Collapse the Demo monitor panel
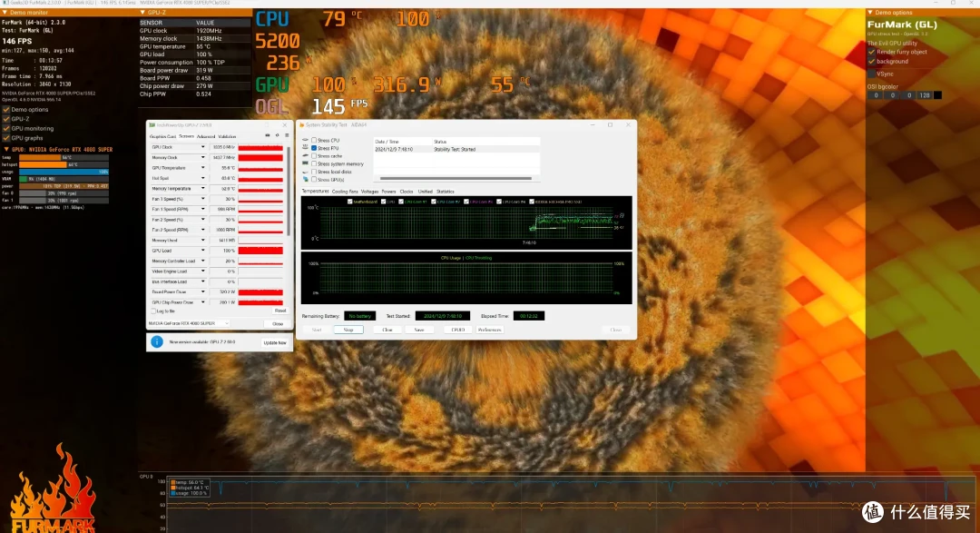 click(x=5, y=13)
